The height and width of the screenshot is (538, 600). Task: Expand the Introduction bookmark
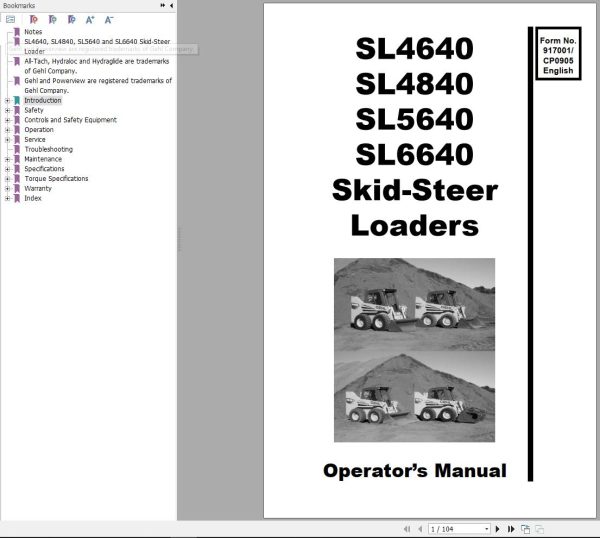pos(7,100)
